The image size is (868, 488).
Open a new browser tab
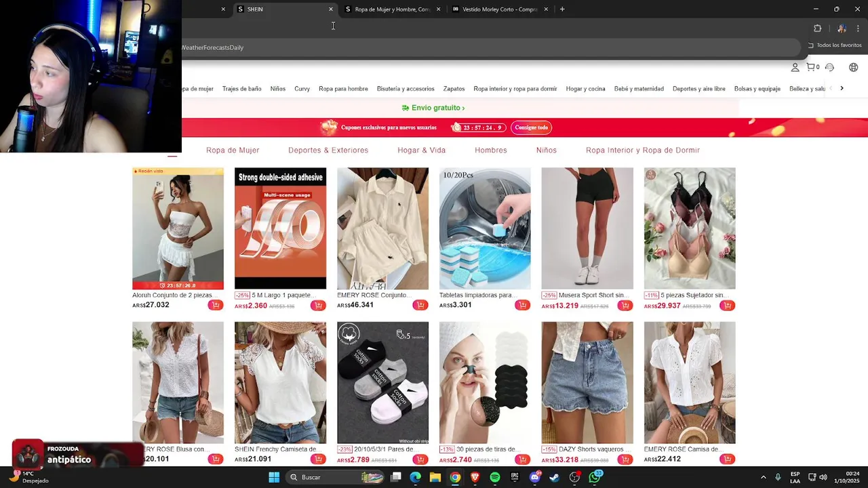pyautogui.click(x=562, y=9)
